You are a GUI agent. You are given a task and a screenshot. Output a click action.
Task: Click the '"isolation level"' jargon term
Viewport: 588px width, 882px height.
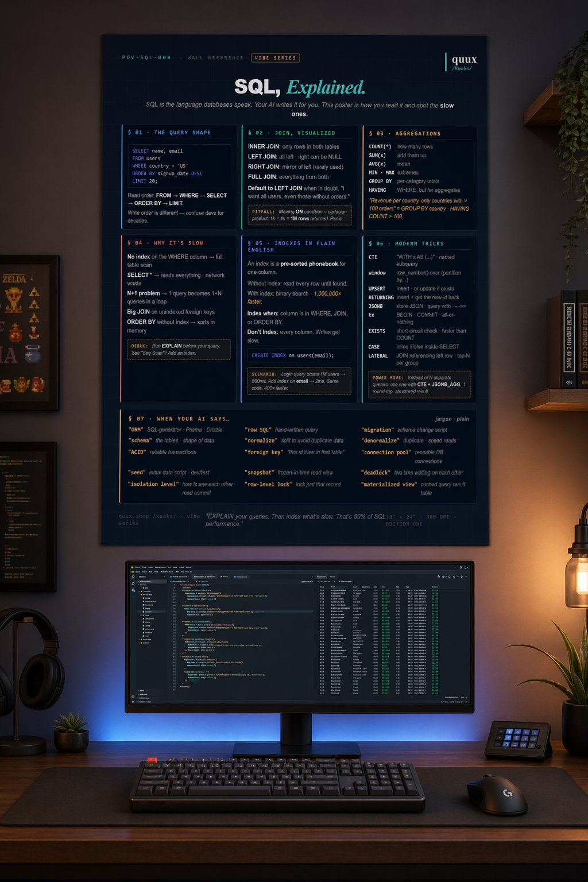[153, 484]
